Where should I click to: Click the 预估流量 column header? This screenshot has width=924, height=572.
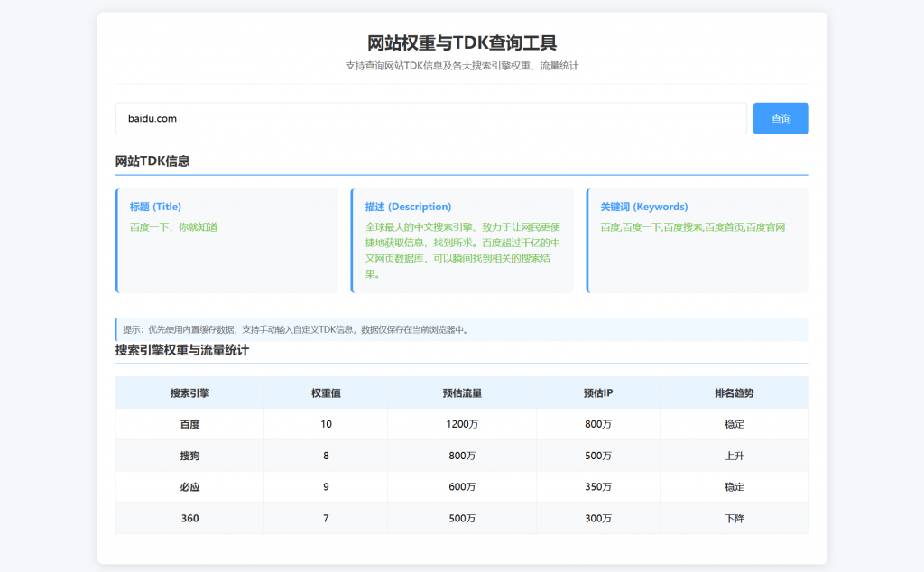pos(463,392)
